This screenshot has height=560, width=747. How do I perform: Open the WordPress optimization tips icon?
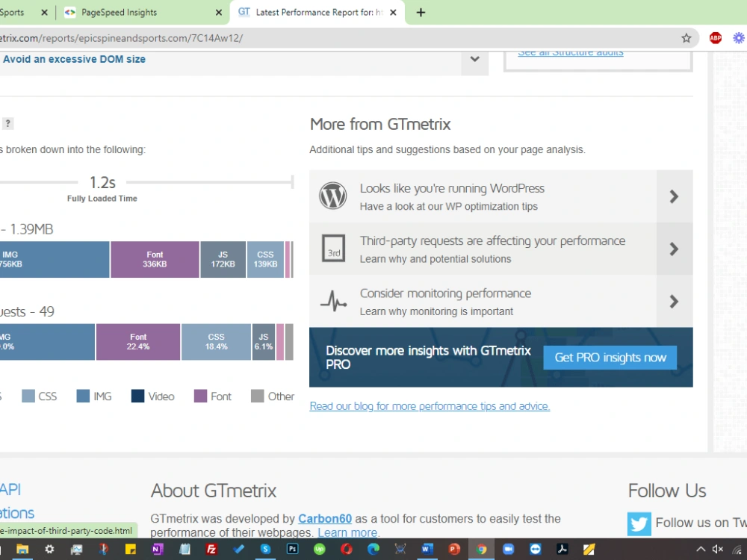coord(332,196)
